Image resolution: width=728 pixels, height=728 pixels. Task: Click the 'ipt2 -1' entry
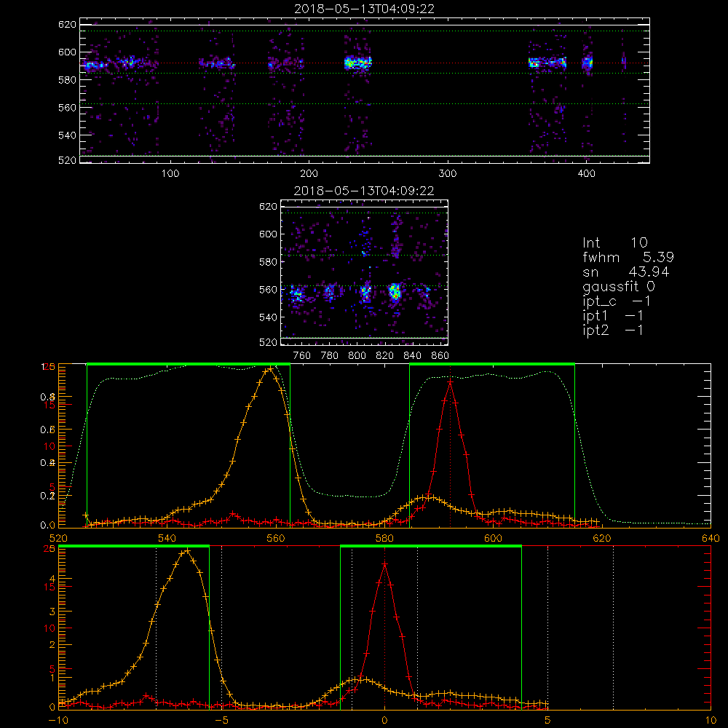pos(613,330)
